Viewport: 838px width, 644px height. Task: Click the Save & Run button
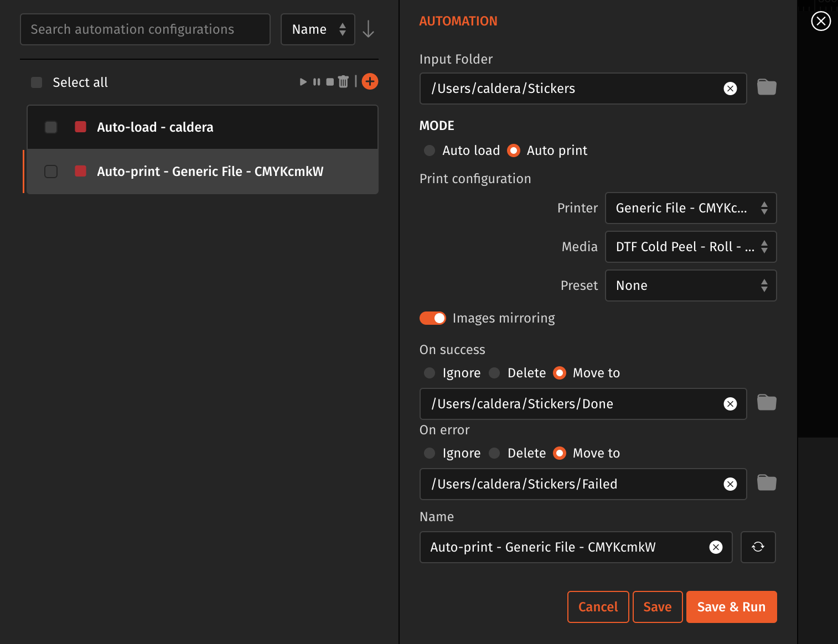point(732,607)
